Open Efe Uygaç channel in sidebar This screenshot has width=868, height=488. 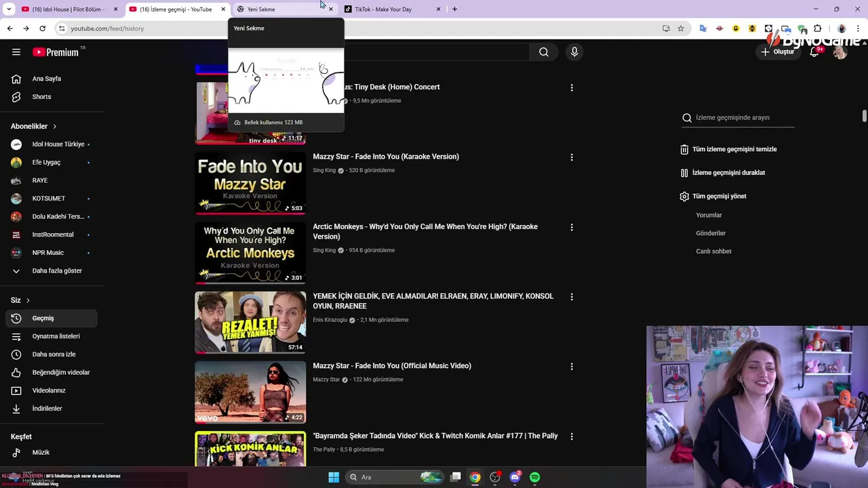pos(52,163)
